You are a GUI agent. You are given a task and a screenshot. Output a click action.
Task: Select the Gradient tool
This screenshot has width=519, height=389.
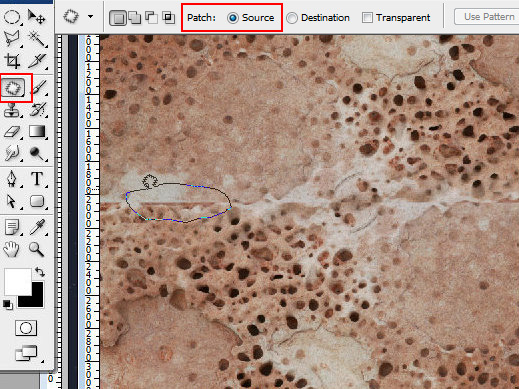tap(37, 132)
